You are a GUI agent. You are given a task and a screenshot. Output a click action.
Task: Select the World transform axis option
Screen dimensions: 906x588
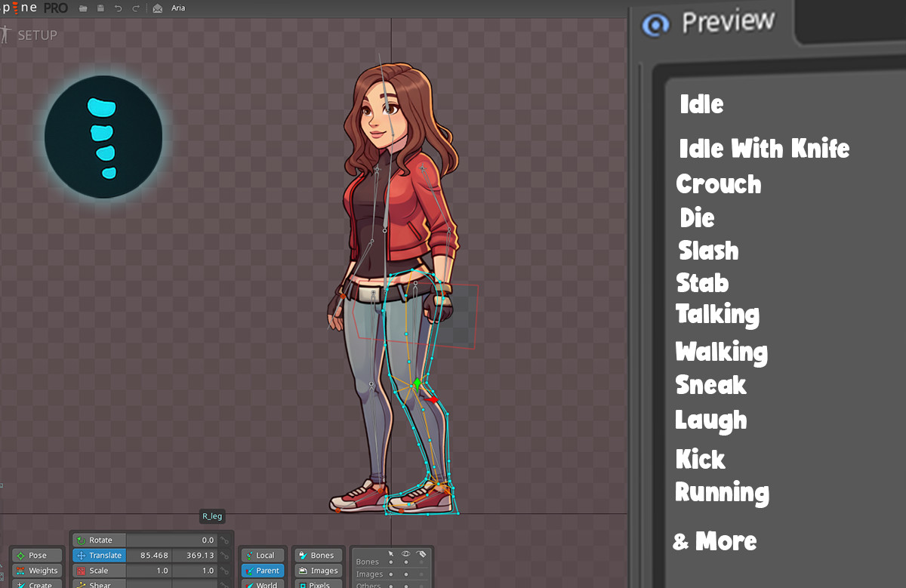(263, 584)
